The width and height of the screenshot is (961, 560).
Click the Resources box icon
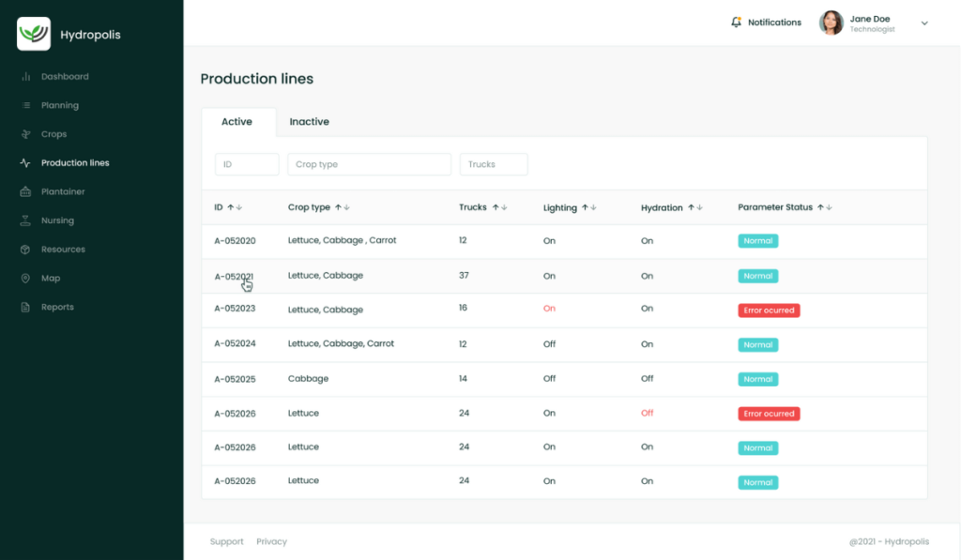[x=25, y=250]
